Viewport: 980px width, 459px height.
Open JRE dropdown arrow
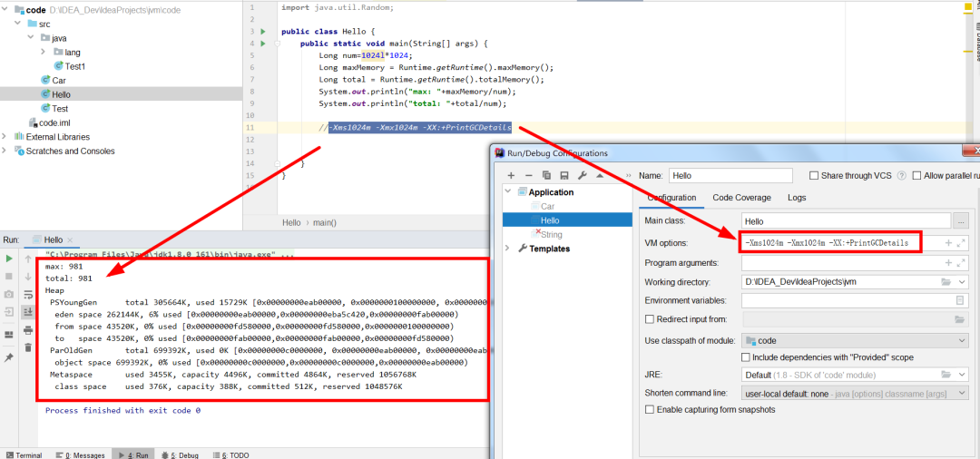click(x=961, y=375)
